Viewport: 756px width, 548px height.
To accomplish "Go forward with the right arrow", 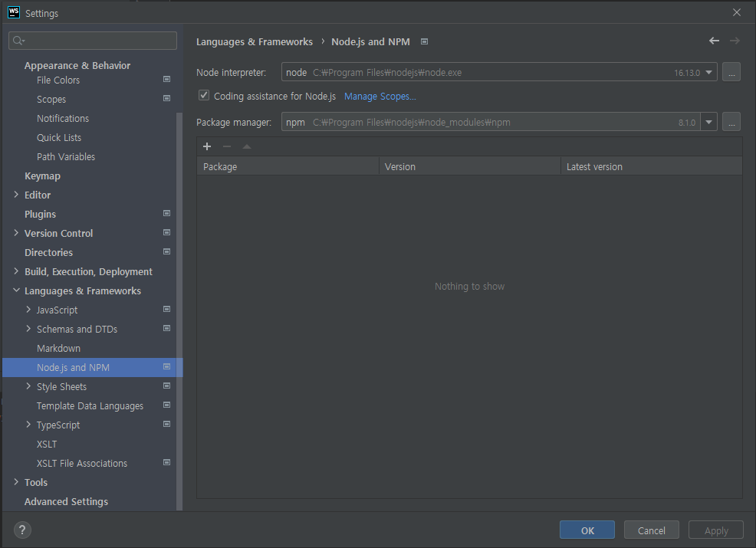I will point(735,41).
